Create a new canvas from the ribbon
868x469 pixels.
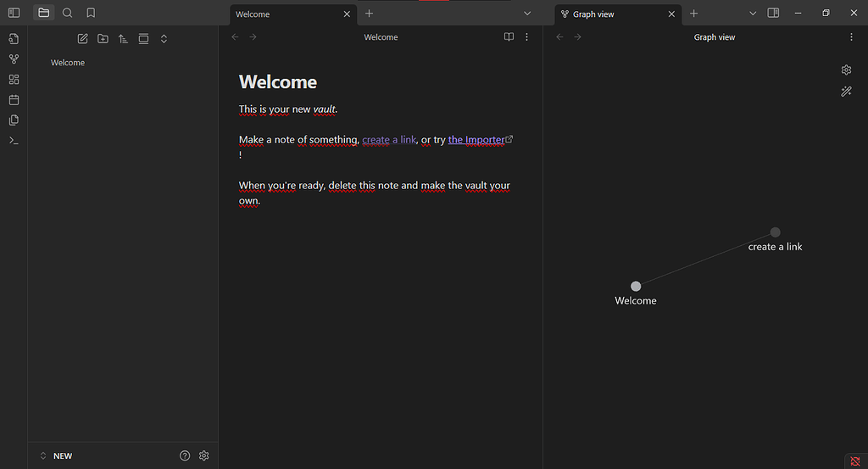coord(14,80)
